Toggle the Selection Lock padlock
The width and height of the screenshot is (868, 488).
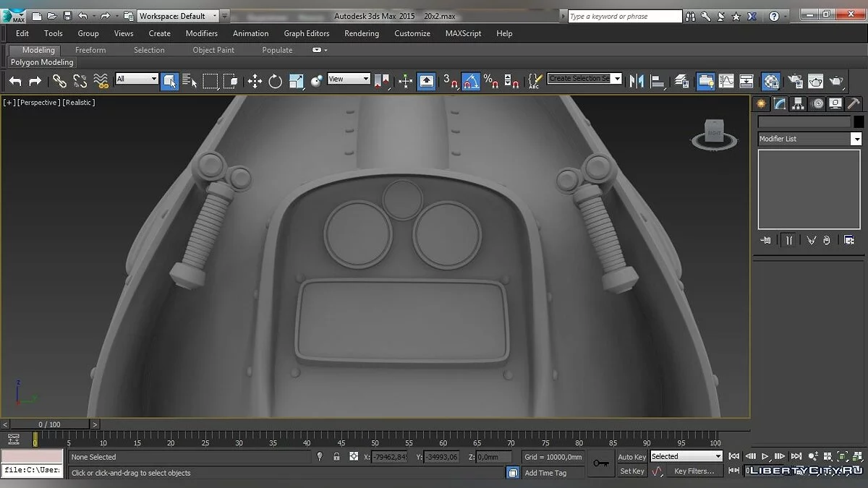click(x=336, y=457)
